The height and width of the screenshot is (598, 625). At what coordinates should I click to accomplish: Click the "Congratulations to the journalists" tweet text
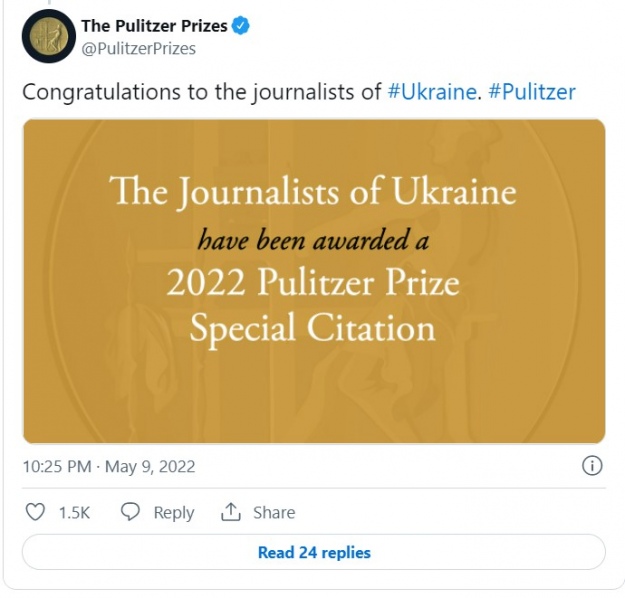(x=202, y=92)
